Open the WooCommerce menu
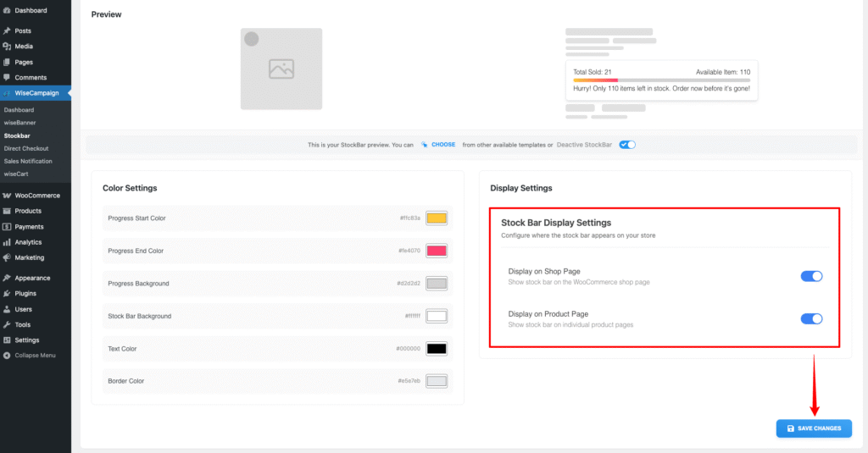 (36, 196)
